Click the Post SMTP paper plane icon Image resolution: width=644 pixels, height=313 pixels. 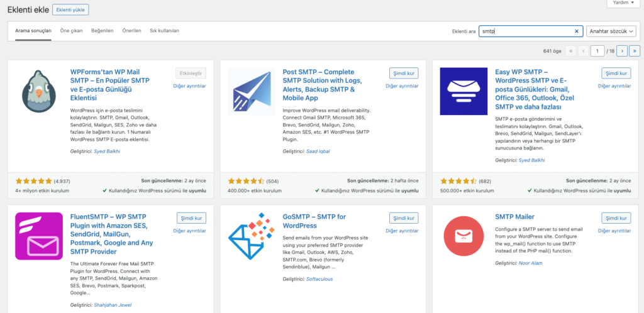[252, 91]
